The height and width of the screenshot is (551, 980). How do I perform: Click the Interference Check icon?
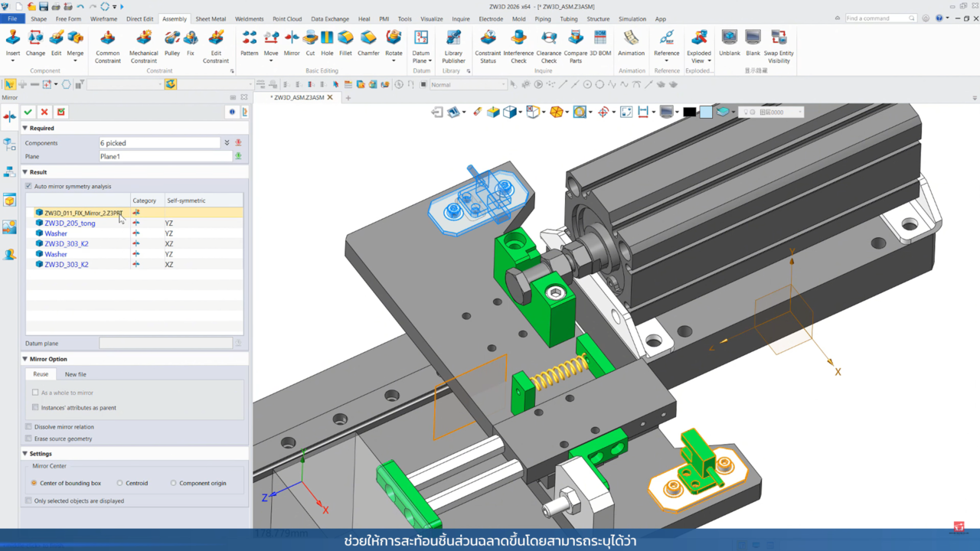point(518,38)
